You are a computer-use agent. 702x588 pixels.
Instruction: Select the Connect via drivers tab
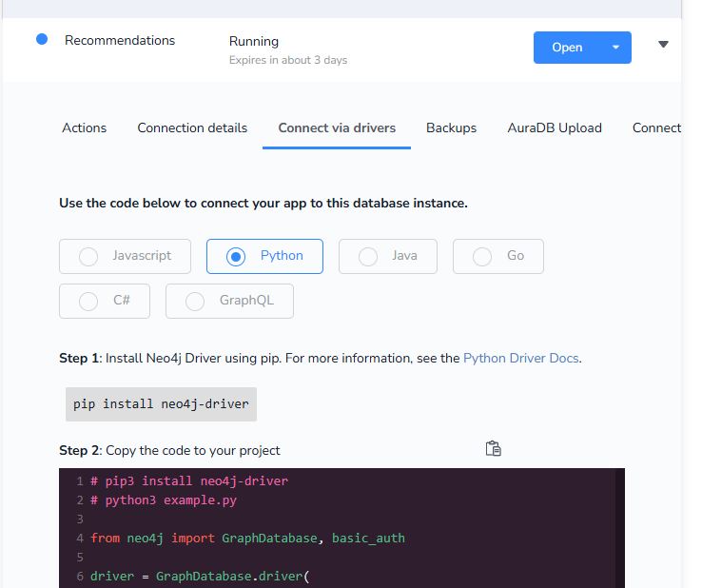tap(337, 128)
